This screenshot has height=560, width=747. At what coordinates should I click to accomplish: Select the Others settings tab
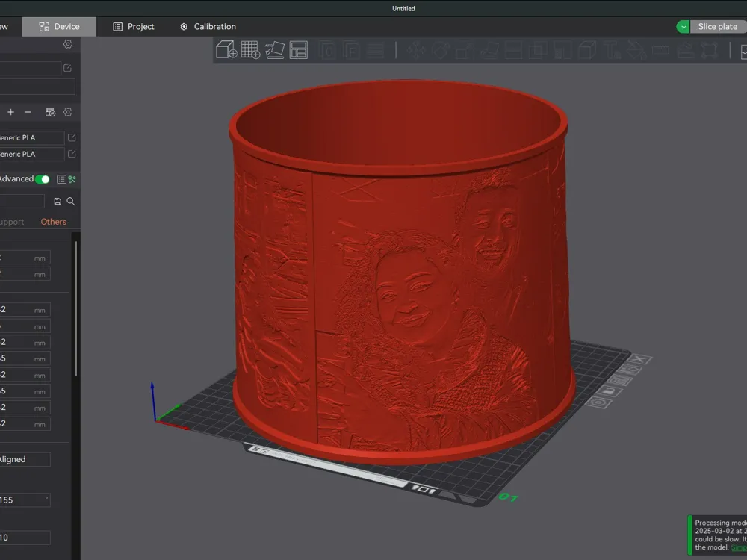tap(53, 222)
